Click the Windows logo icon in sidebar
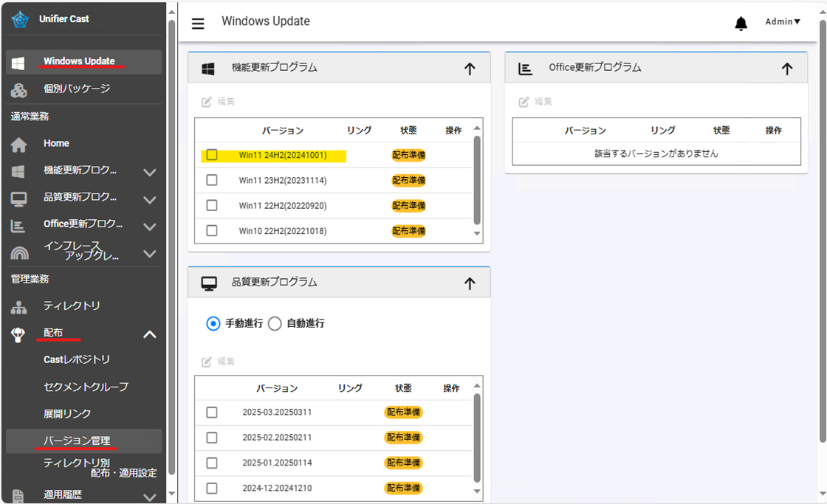 click(18, 63)
